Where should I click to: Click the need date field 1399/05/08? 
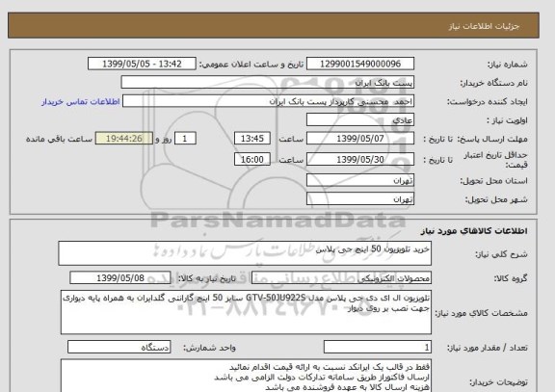pyautogui.click(x=120, y=278)
